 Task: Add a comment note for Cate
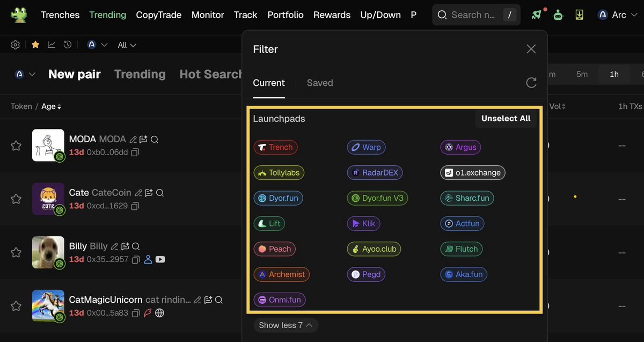coord(149,193)
